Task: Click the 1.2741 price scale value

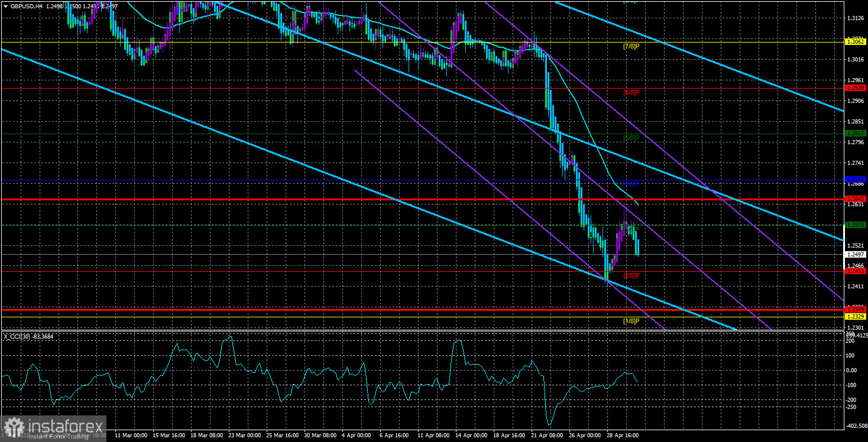Action: (x=855, y=163)
